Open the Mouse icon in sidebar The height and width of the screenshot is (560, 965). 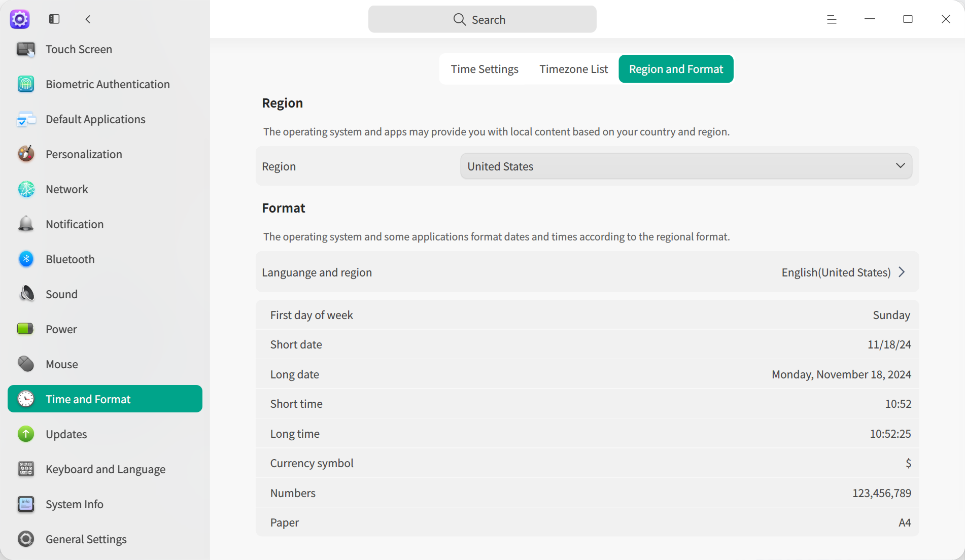25,364
